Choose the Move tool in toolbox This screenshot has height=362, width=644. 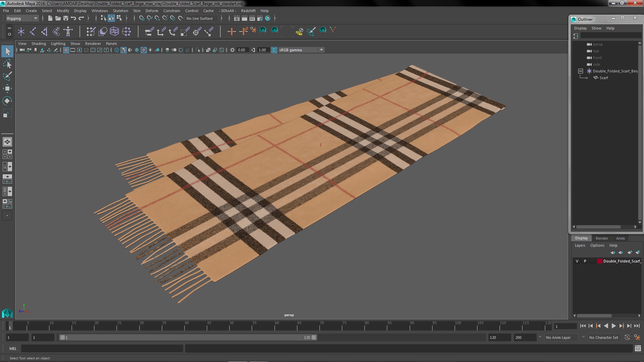point(7,88)
